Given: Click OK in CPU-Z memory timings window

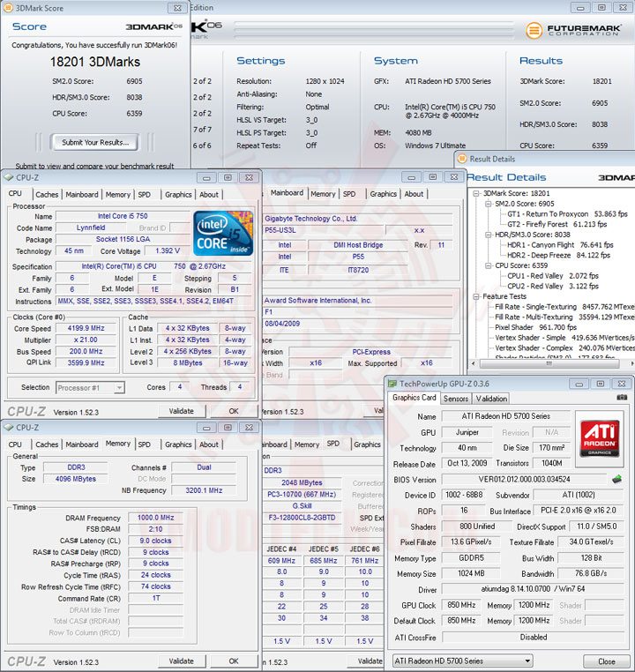Looking at the screenshot, I should (234, 661).
